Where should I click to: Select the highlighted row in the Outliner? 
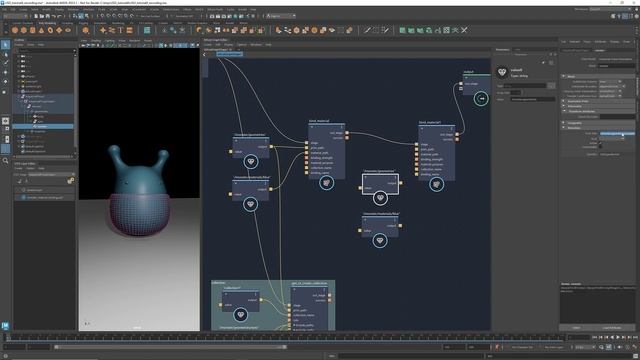coord(43,127)
